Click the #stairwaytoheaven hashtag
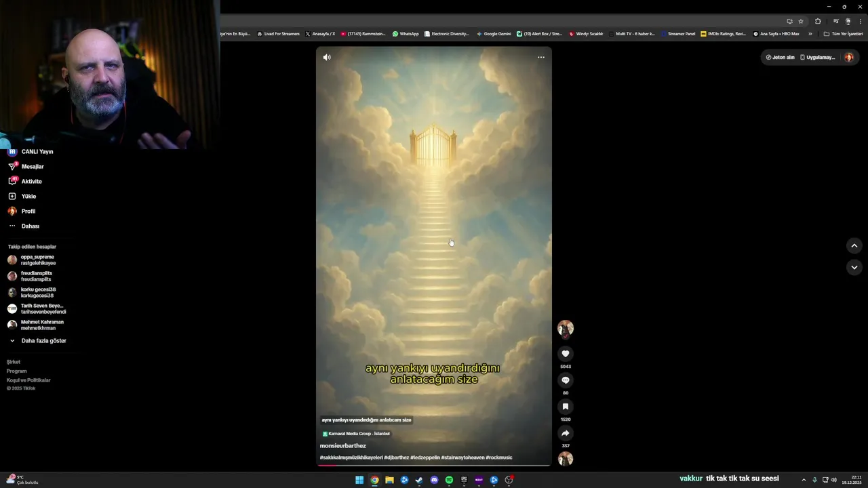The image size is (868, 488). pyautogui.click(x=463, y=457)
